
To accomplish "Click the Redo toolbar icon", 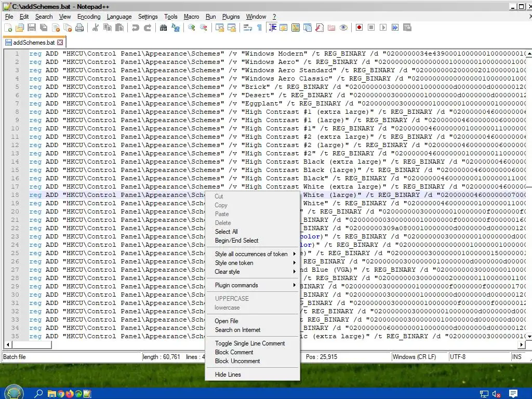I will (148, 28).
